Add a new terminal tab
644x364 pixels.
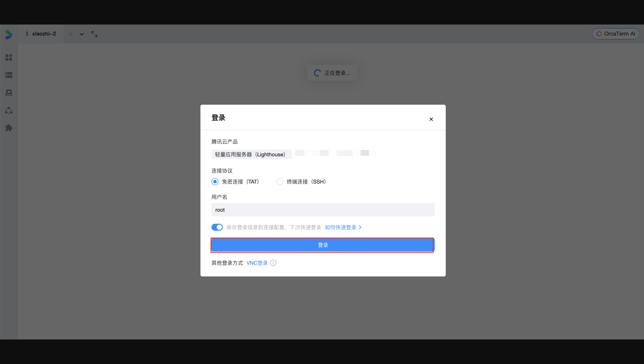[x=71, y=34]
